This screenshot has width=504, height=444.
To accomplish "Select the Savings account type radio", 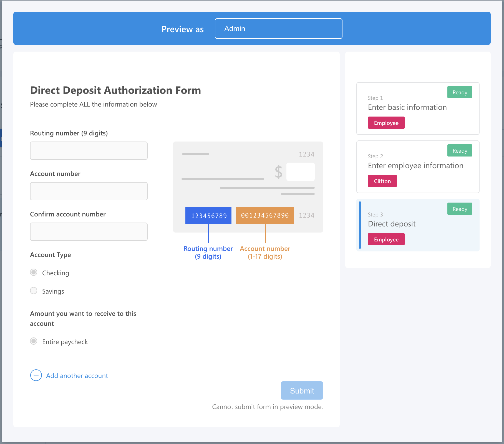I will tap(34, 291).
